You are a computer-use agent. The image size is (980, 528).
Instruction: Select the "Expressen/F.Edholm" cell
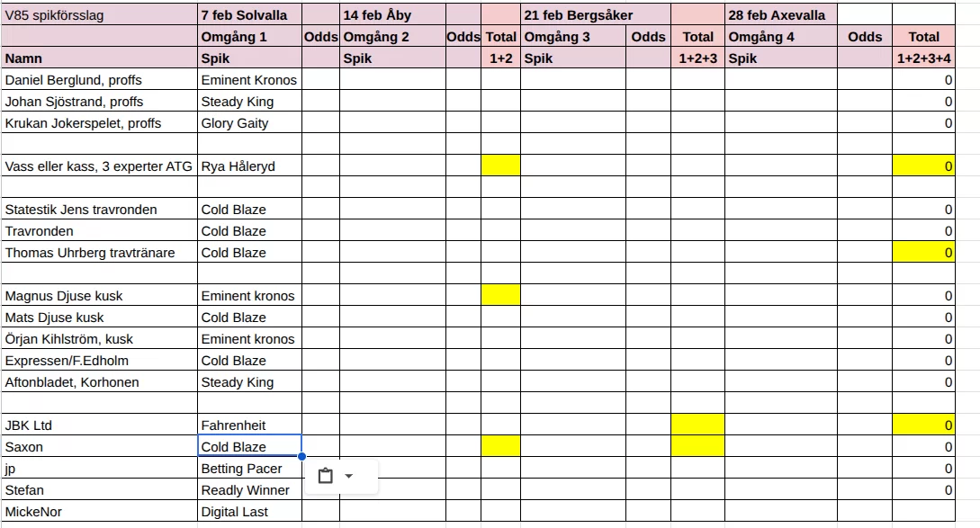click(x=99, y=361)
